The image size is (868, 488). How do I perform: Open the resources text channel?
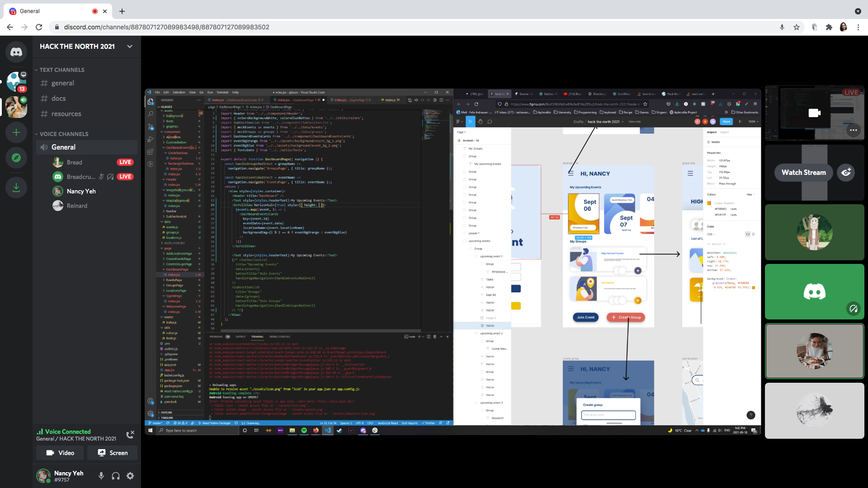tap(66, 114)
